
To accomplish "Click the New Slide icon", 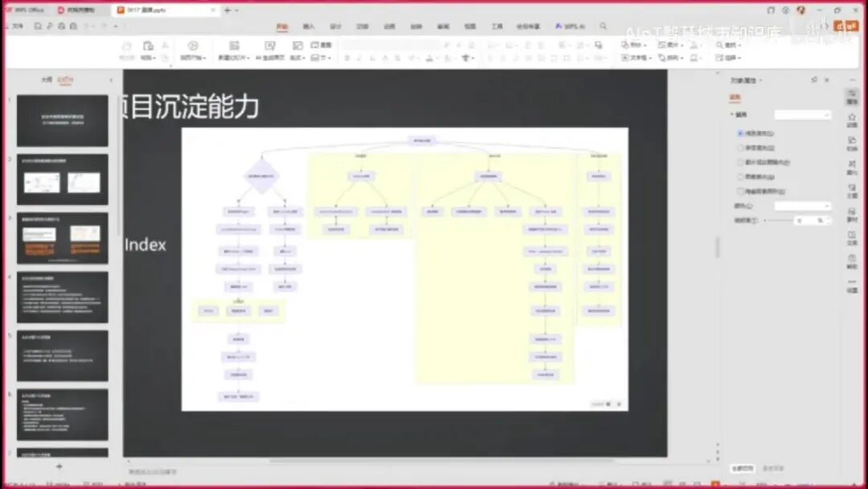I will (234, 46).
